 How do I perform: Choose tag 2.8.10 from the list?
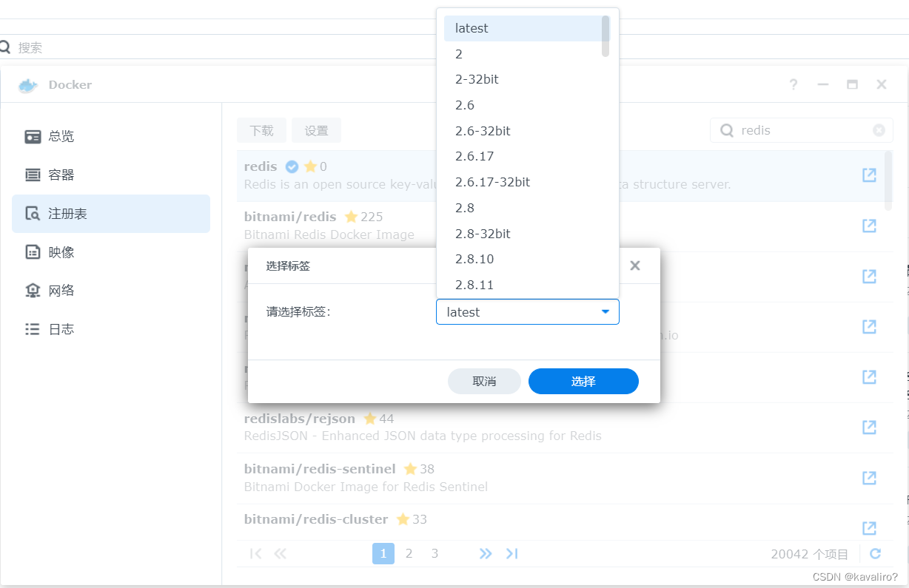[523, 259]
